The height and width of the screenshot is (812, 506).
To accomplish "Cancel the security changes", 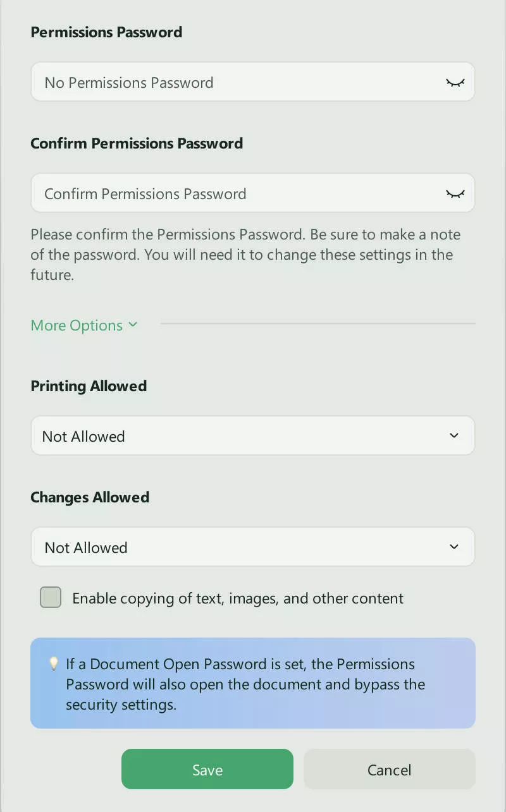I will (389, 769).
